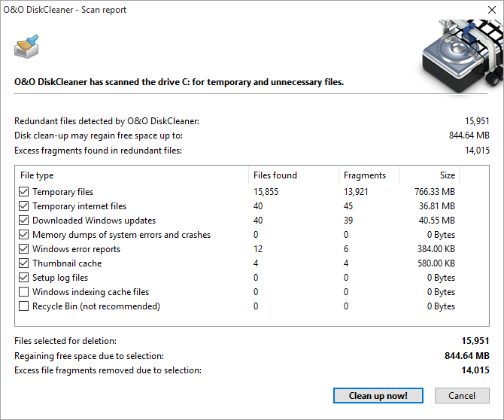Enable Windows indexing cache files checkbox
Image resolution: width=504 pixels, height=420 pixels.
23,292
